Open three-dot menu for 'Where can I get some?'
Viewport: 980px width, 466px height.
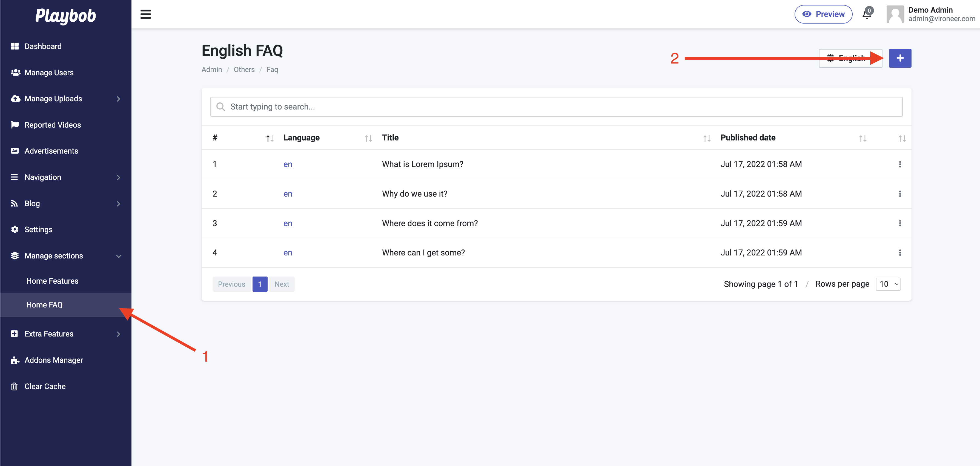(x=900, y=253)
